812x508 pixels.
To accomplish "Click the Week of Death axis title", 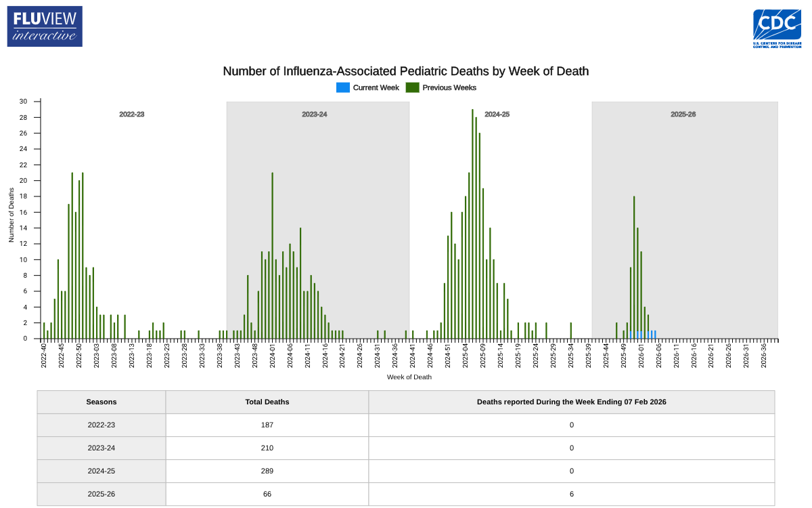I will click(409, 377).
